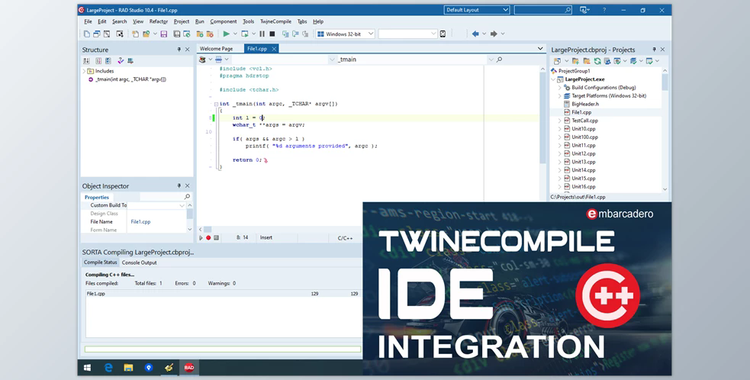750x380 pixels.
Task: Open the Project menu
Action: (x=181, y=22)
